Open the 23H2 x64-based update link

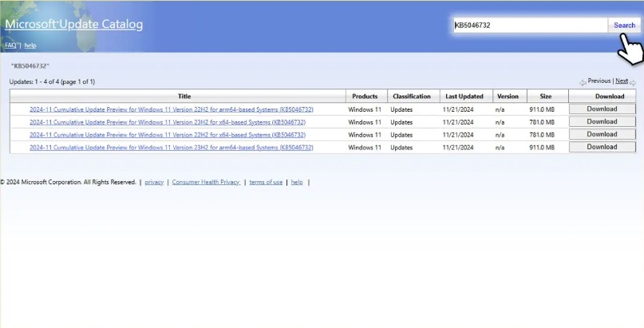click(x=168, y=122)
